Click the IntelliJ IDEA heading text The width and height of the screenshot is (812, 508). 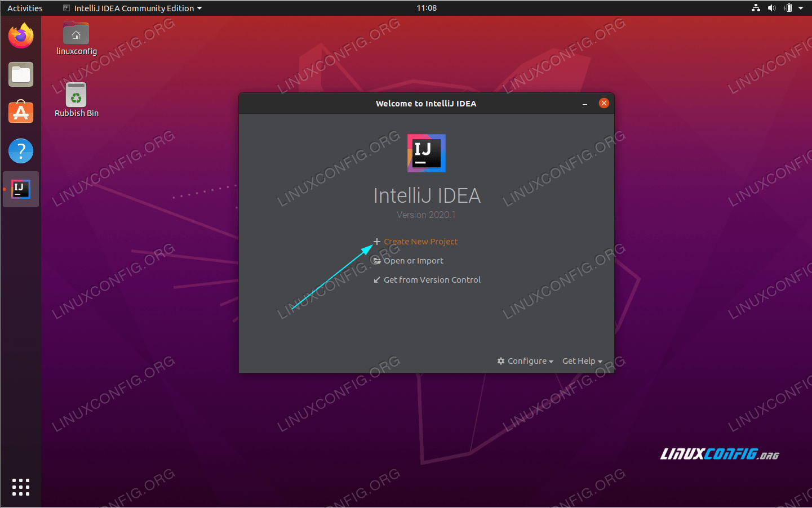coord(427,195)
